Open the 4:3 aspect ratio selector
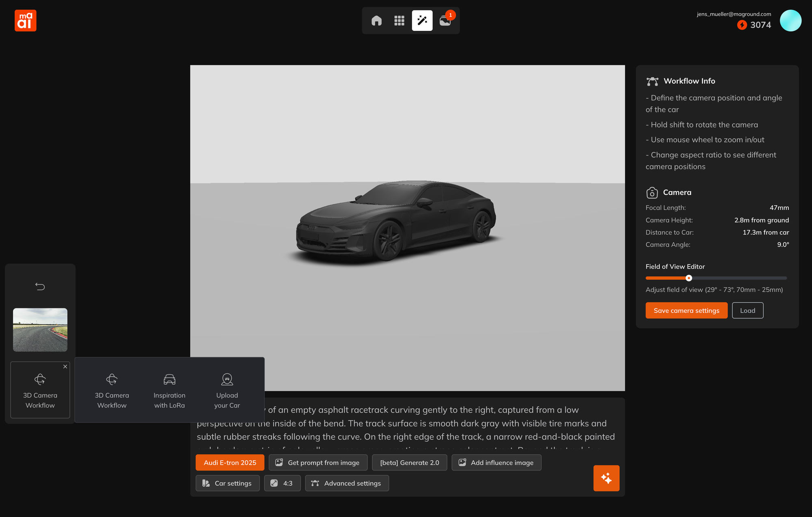812x517 pixels. [x=282, y=483]
